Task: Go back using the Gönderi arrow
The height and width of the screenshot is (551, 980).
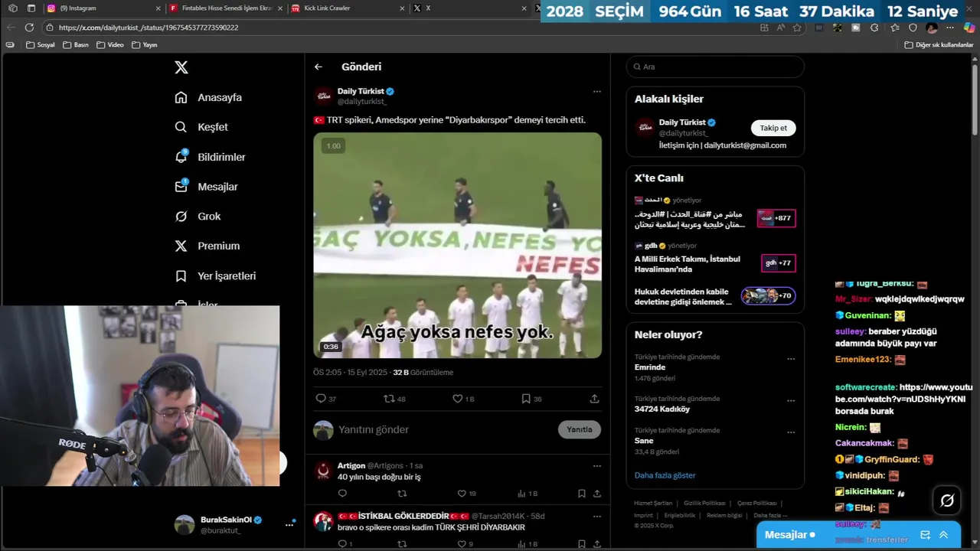Action: [x=318, y=67]
